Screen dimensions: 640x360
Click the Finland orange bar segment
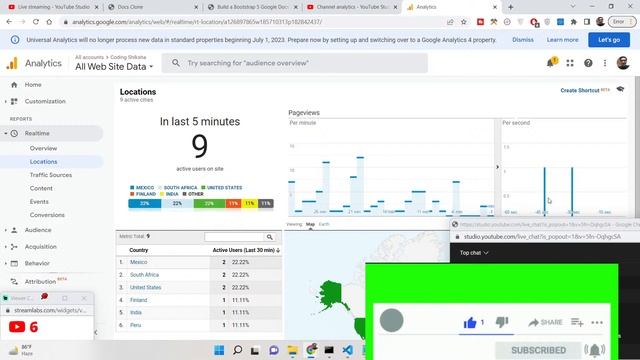point(233,203)
